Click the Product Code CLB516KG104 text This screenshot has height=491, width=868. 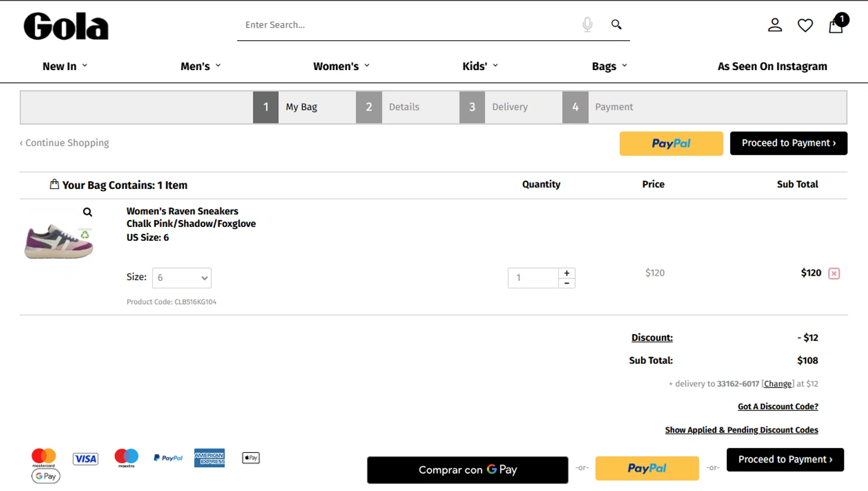[x=171, y=302]
